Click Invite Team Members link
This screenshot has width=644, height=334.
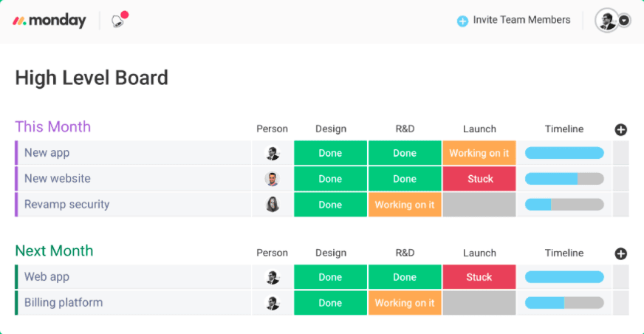pos(521,20)
